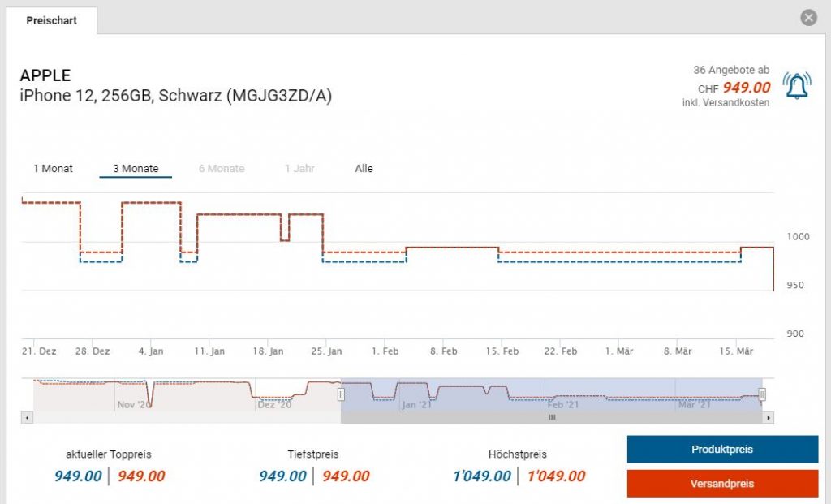Click the price alert bell icon
Image resolution: width=831 pixels, height=504 pixels.
click(x=796, y=85)
